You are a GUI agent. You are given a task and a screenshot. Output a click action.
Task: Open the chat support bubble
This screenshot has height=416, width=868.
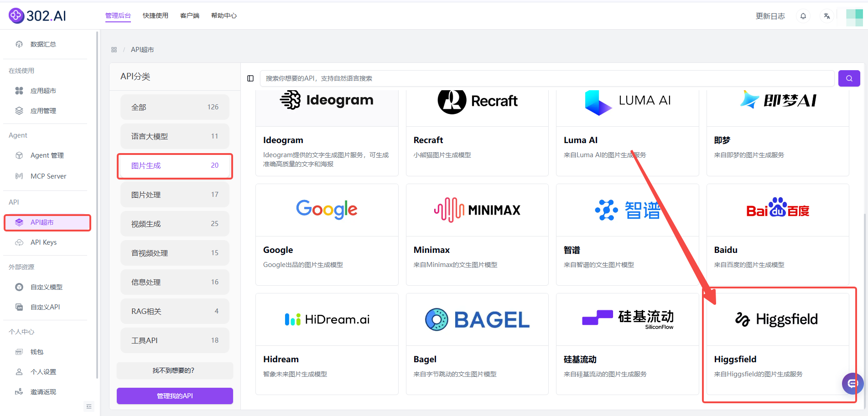[852, 384]
